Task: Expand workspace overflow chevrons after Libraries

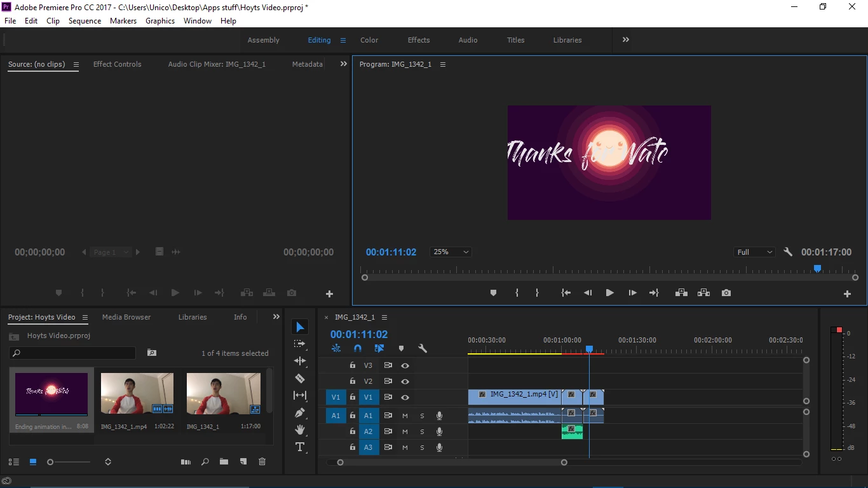Action: click(x=626, y=39)
